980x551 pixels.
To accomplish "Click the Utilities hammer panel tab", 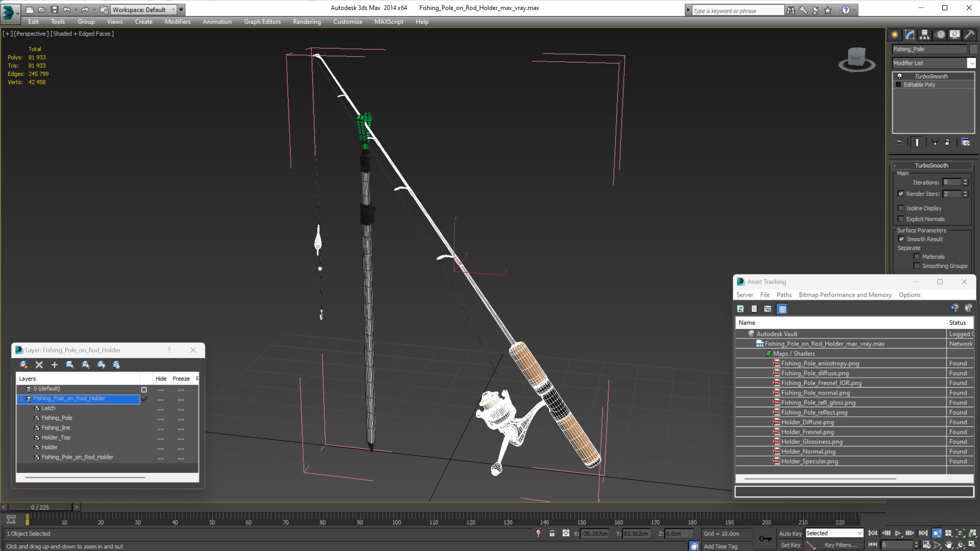I will [969, 35].
